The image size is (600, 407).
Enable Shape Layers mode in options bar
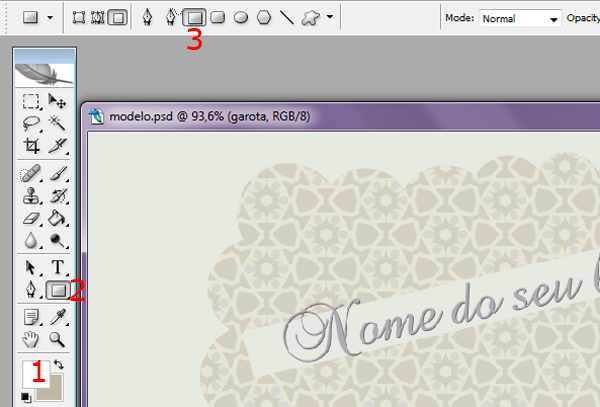80,17
